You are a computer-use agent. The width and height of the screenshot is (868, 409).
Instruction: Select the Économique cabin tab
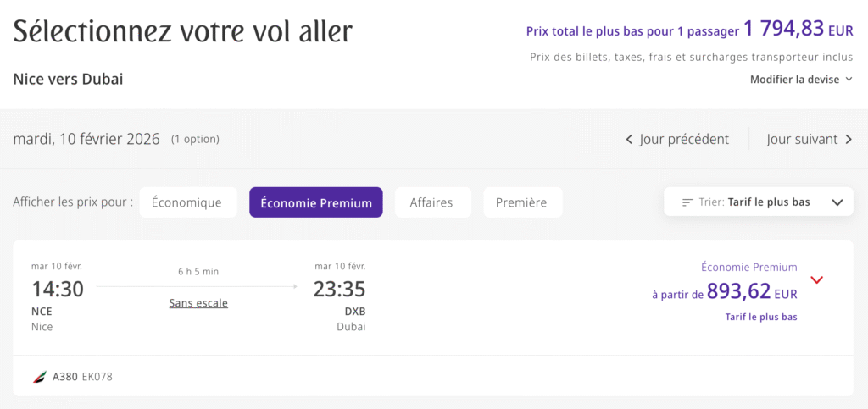coord(186,202)
